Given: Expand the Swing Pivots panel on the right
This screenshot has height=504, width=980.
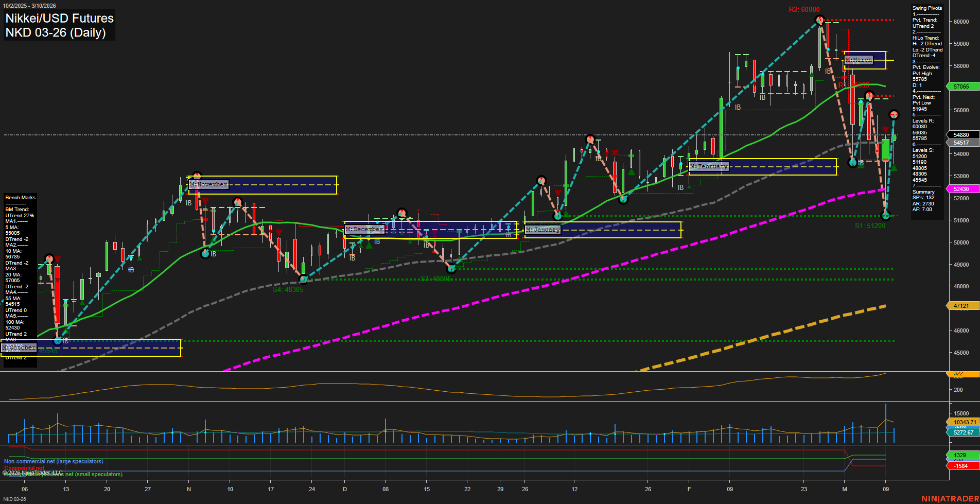Looking at the screenshot, I should [926, 8].
